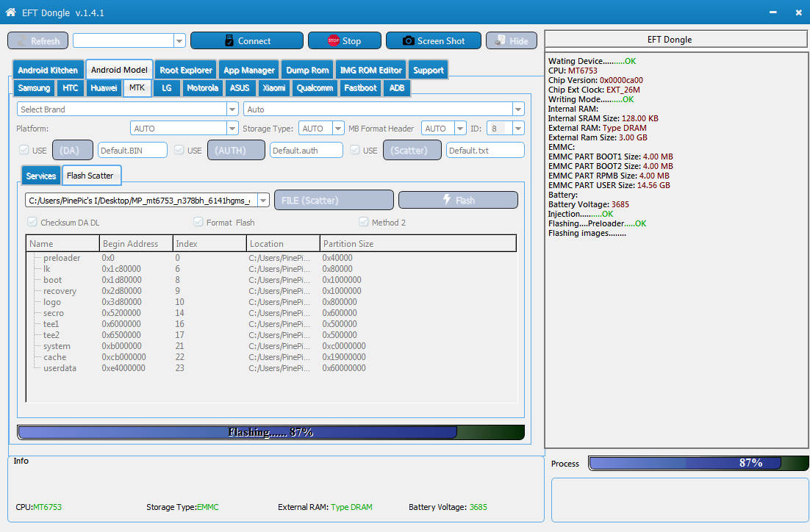This screenshot has width=810, height=532.
Task: Click the Hide button
Action: (512, 41)
